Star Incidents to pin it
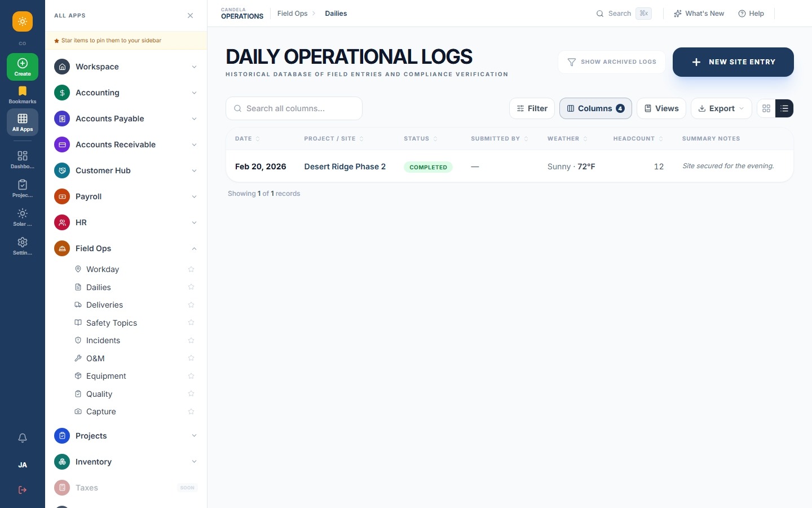This screenshot has width=812, height=508. click(191, 340)
